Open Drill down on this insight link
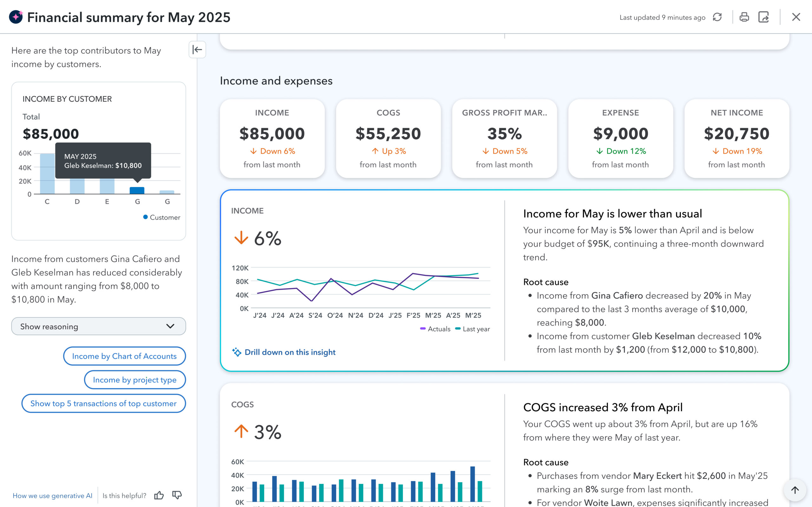This screenshot has width=812, height=507. [x=290, y=352]
